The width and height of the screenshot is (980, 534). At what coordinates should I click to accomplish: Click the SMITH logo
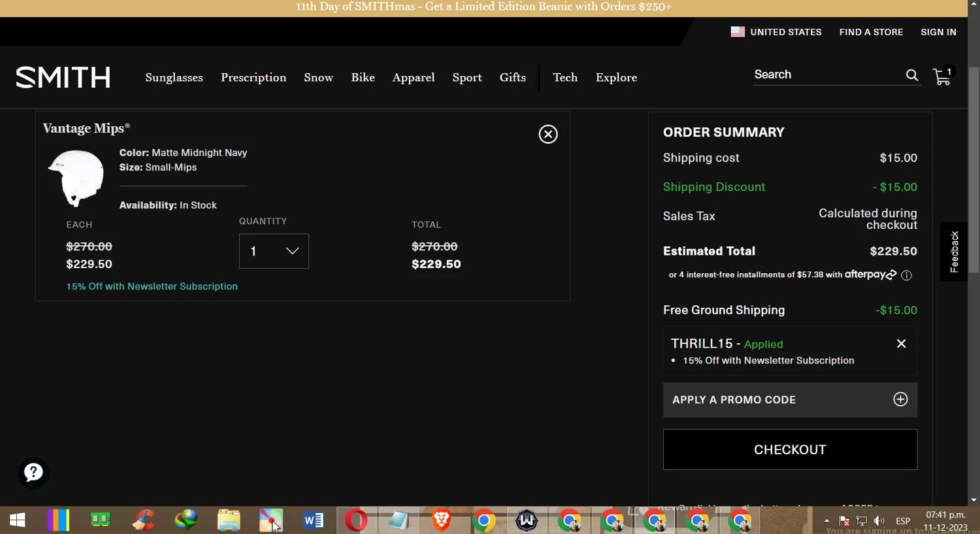(x=63, y=77)
